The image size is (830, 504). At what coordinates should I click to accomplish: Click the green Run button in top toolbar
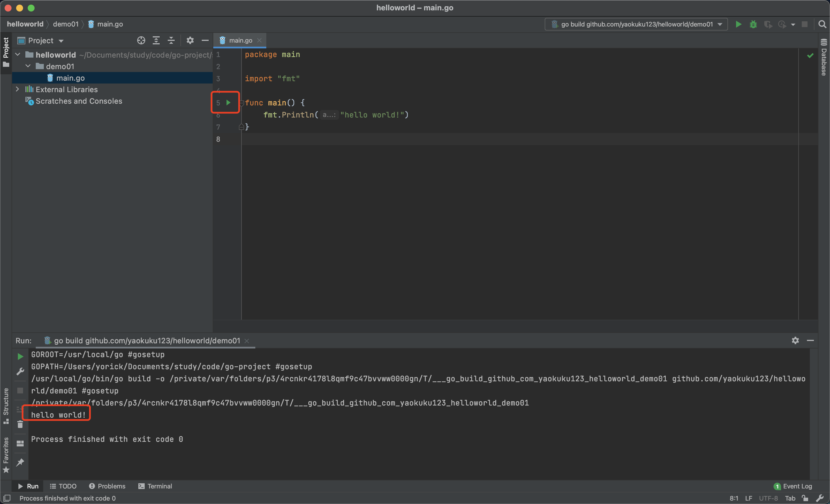pyautogui.click(x=738, y=24)
